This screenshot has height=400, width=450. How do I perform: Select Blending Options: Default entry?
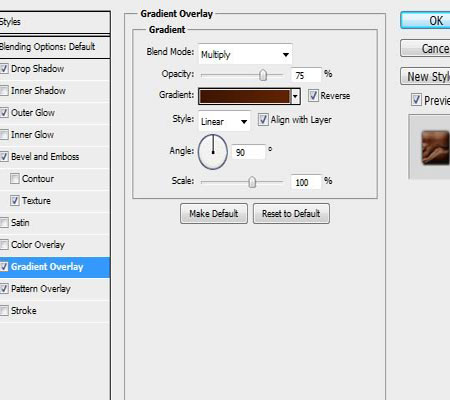[55, 47]
